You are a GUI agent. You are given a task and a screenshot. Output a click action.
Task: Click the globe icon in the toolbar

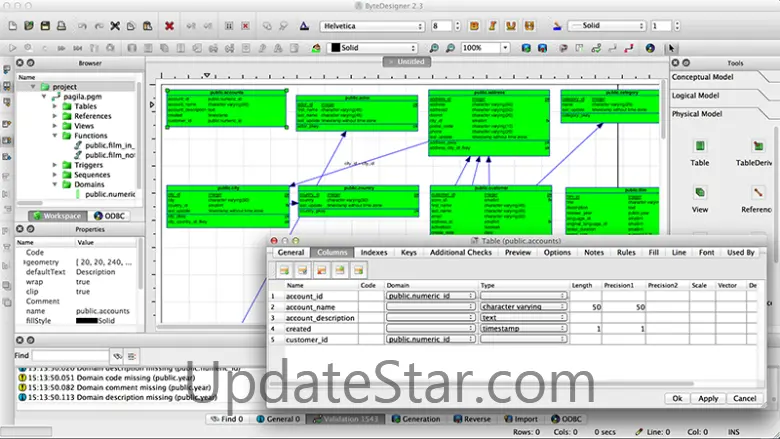click(x=650, y=48)
